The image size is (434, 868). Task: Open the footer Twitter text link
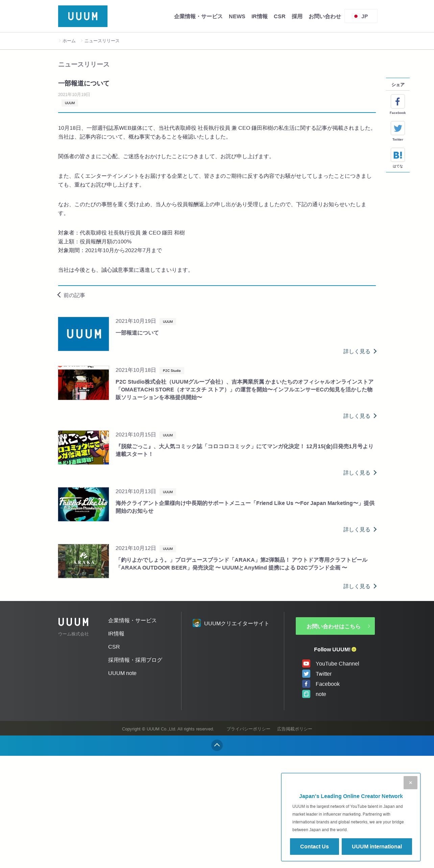323,674
